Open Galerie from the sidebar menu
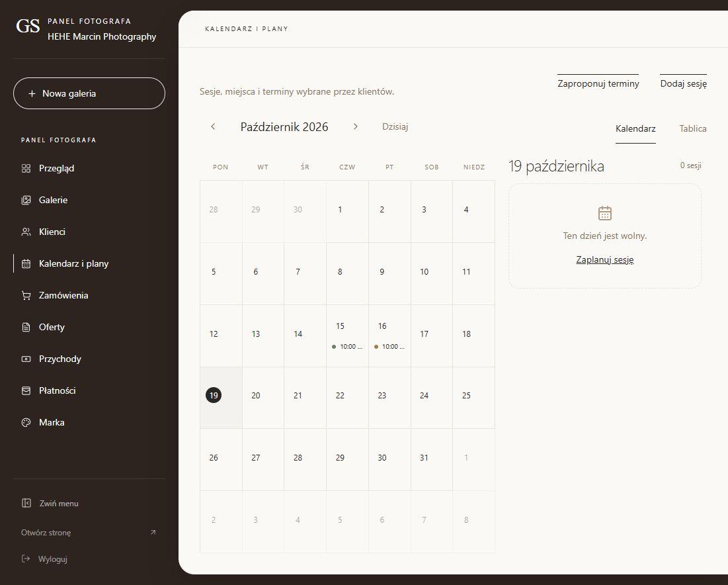The width and height of the screenshot is (728, 585). pos(89,201)
